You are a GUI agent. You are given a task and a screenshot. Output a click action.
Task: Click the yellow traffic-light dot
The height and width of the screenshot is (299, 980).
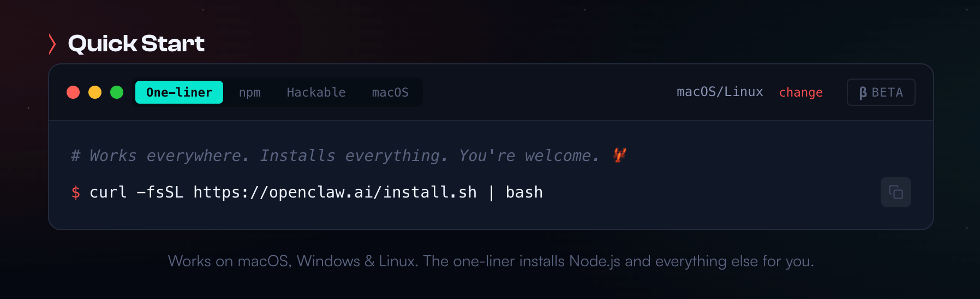95,92
